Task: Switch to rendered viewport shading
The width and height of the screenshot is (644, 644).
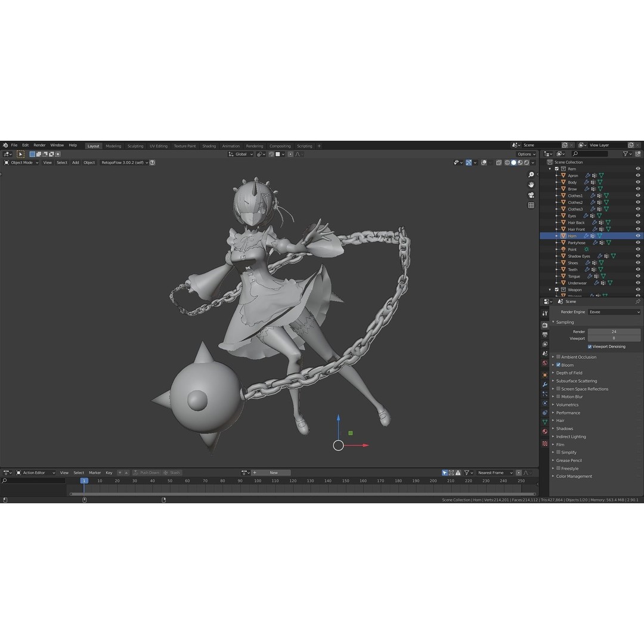Action: tap(526, 163)
